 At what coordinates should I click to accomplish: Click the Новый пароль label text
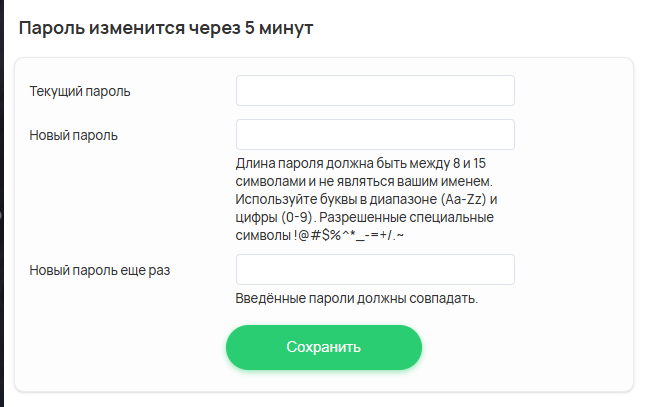tap(74, 135)
